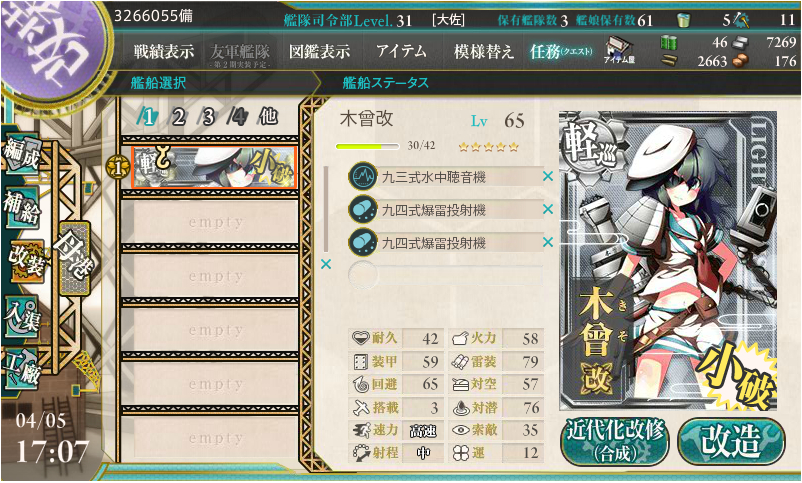This screenshot has width=802, height=483.
Task: Open the 工廠 factory side icon
Action: [21, 369]
